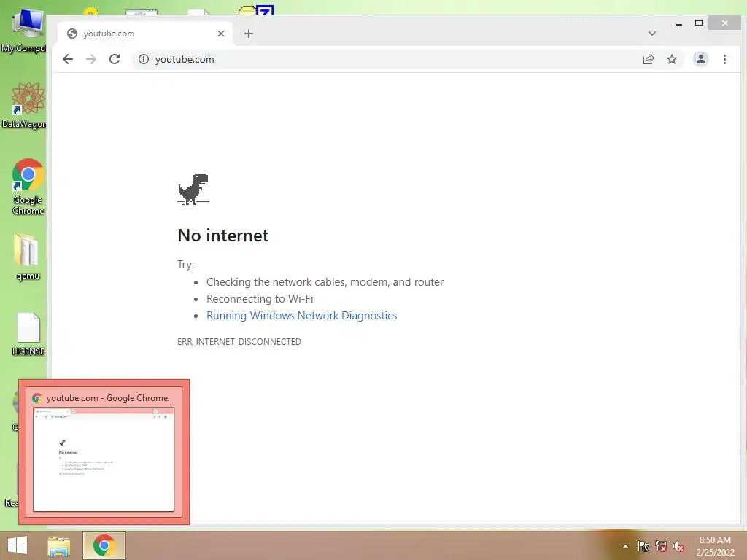This screenshot has height=560, width=747.
Task: Minimize the Chrome window
Action: [679, 23]
